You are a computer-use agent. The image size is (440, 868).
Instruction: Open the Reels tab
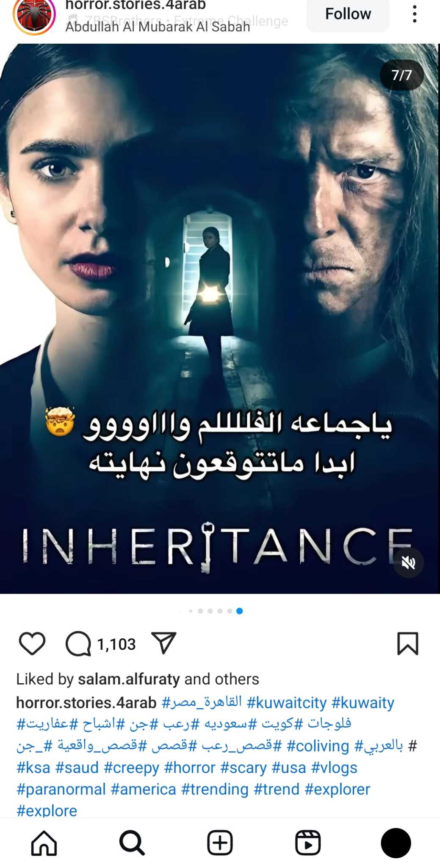pos(308,843)
